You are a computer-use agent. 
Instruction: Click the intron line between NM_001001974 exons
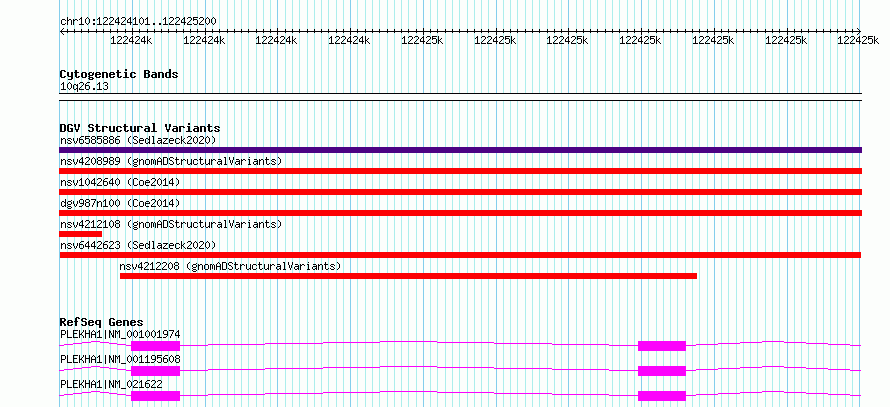point(409,341)
